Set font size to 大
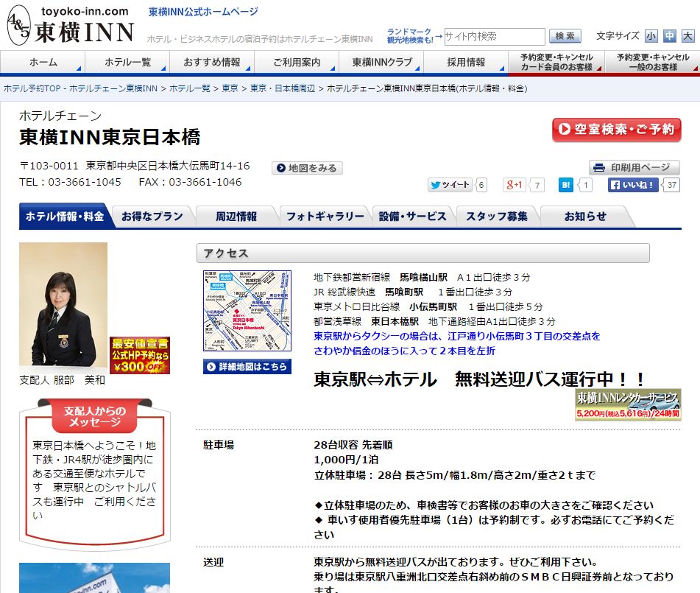 pyautogui.click(x=687, y=36)
